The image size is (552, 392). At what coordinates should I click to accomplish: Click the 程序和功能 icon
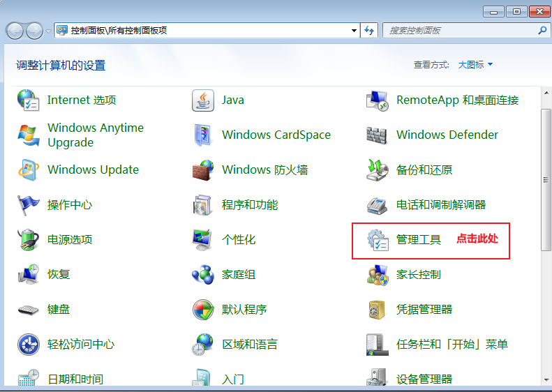coord(203,205)
